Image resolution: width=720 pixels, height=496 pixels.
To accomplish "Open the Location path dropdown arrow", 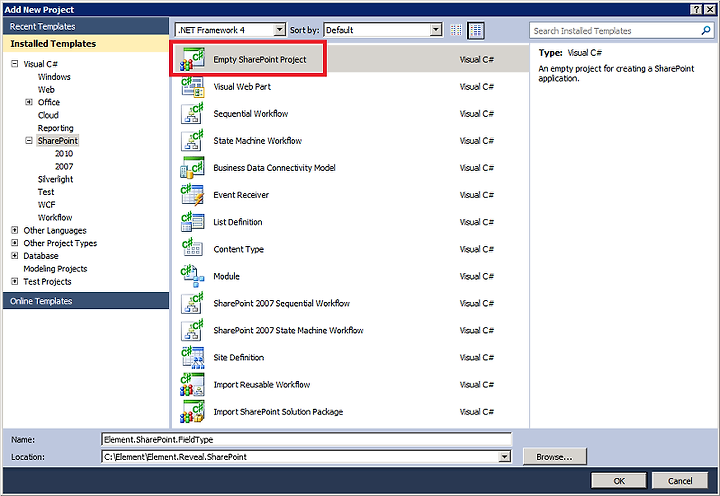I will point(505,457).
